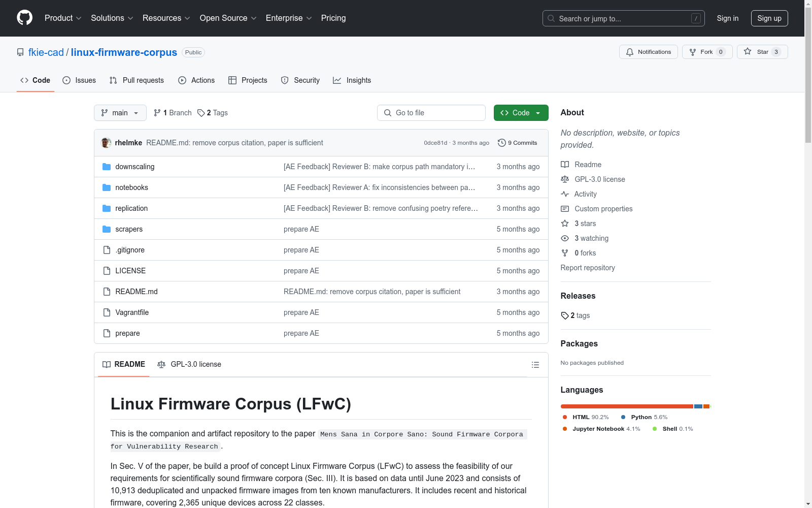Expand the Solutions menu
This screenshot has width=812, height=508.
point(112,18)
